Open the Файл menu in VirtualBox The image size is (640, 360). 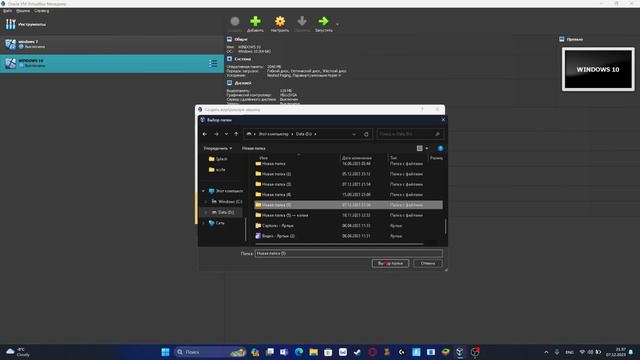pos(7,11)
